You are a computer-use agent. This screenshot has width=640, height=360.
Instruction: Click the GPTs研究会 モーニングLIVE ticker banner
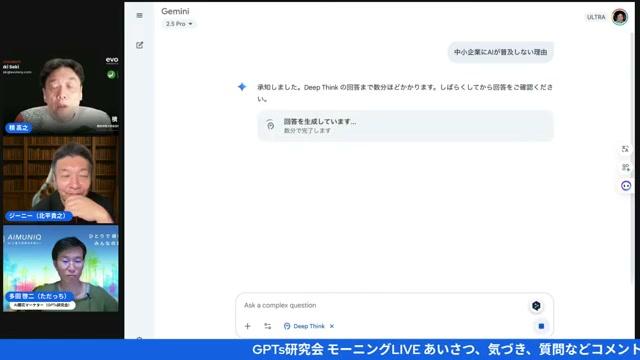320,349
